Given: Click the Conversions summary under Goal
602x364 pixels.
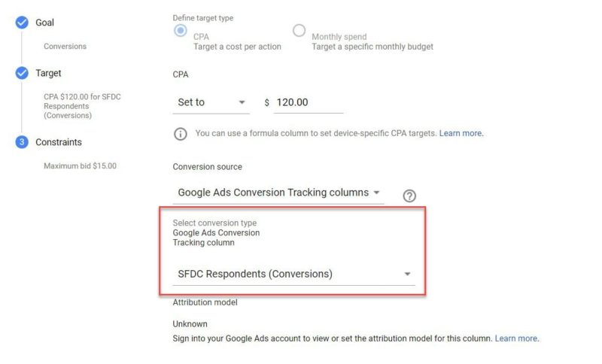Looking at the screenshot, I should pyautogui.click(x=65, y=47).
